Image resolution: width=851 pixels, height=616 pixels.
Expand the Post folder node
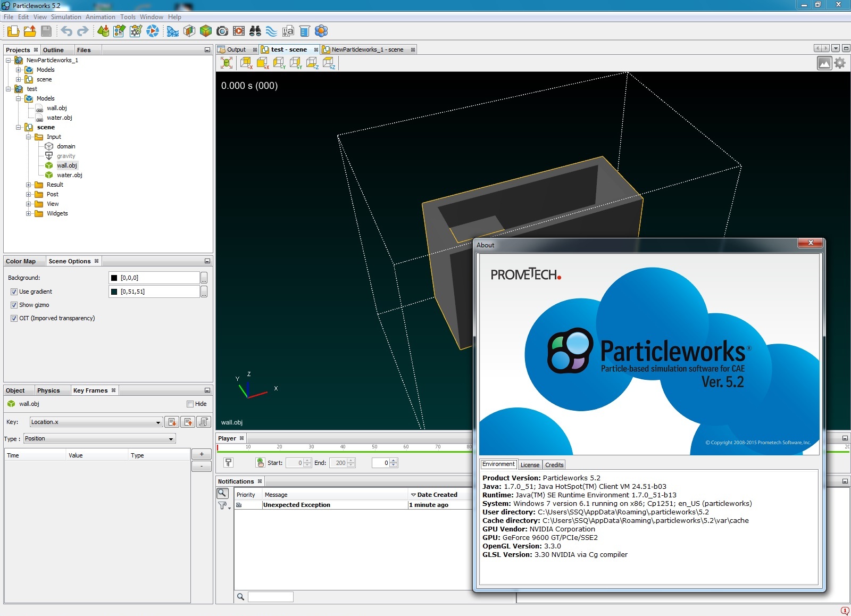[29, 194]
